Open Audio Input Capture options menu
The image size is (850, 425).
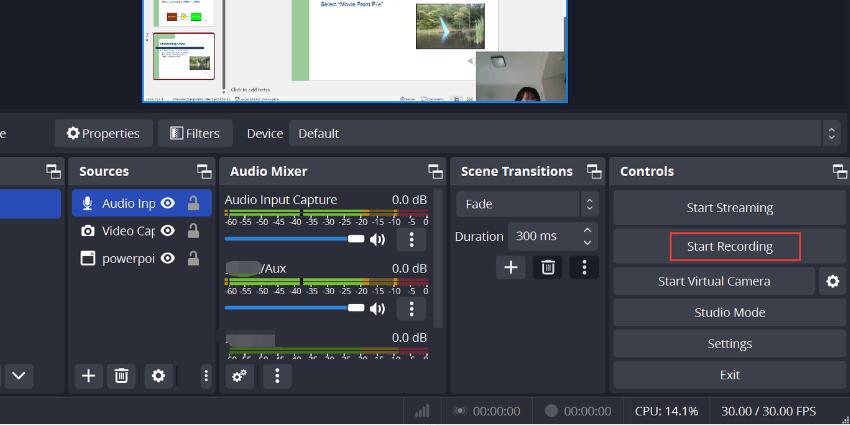click(x=411, y=239)
